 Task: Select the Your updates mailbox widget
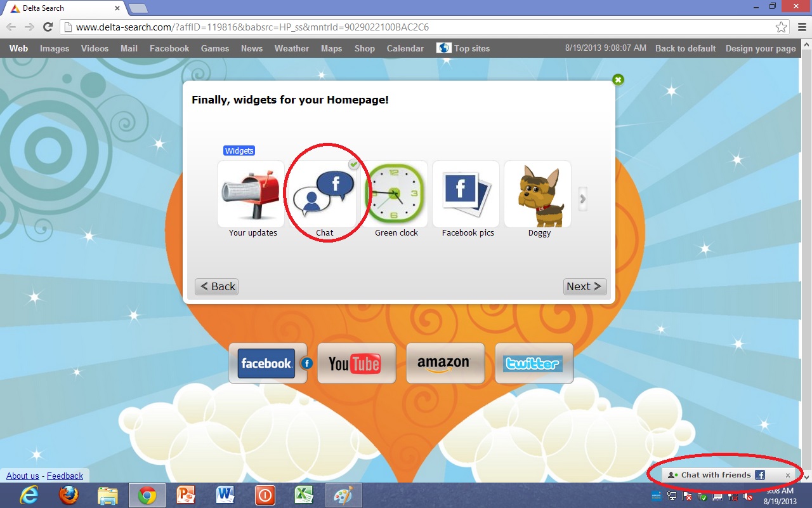point(251,194)
